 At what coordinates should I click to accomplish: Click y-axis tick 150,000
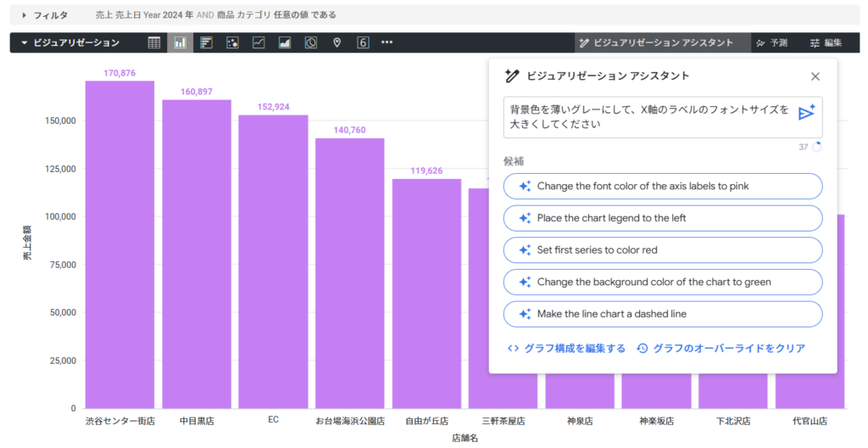coord(60,120)
